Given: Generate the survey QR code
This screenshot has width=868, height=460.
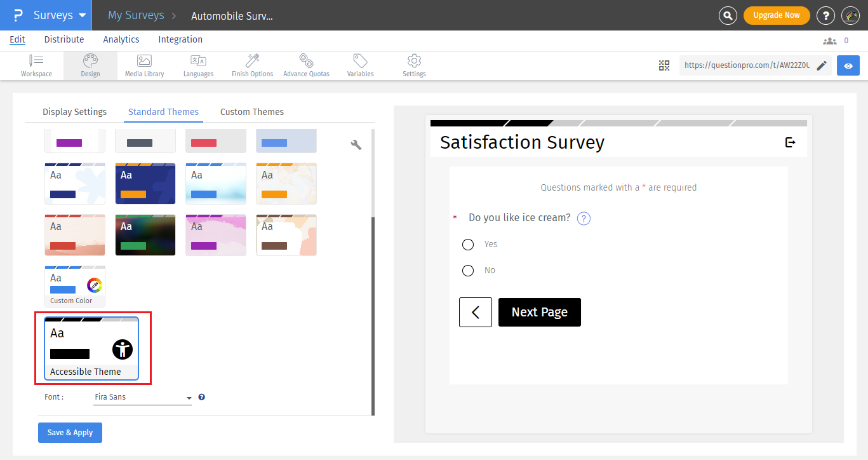Looking at the screenshot, I should click(664, 65).
